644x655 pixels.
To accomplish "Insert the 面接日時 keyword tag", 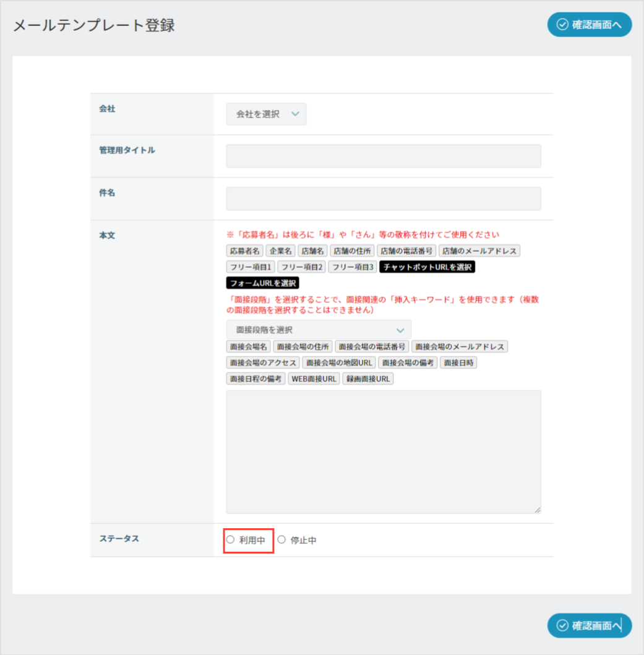I will (x=458, y=362).
